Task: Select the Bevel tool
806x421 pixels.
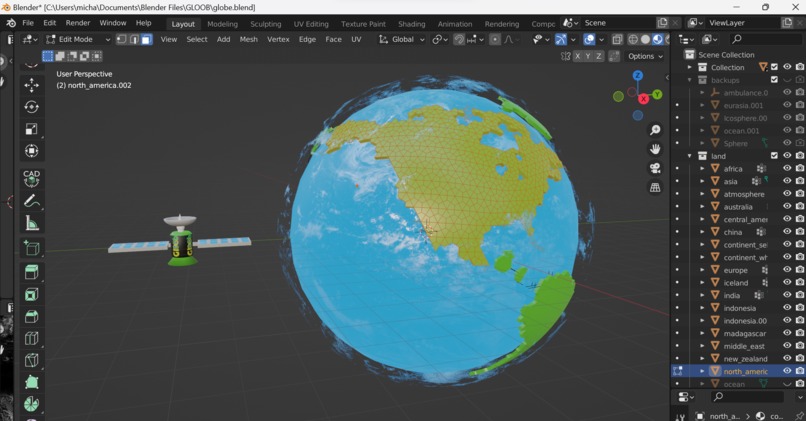Action: click(31, 316)
